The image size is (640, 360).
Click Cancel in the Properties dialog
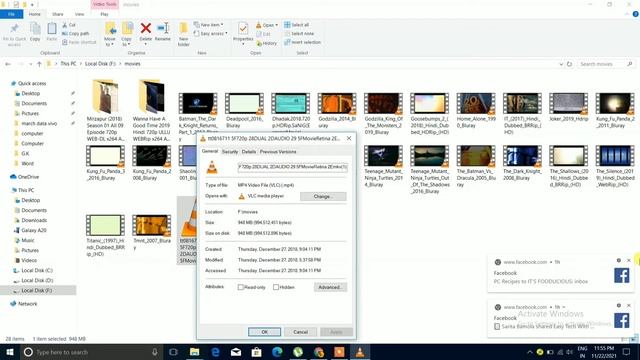click(x=300, y=332)
